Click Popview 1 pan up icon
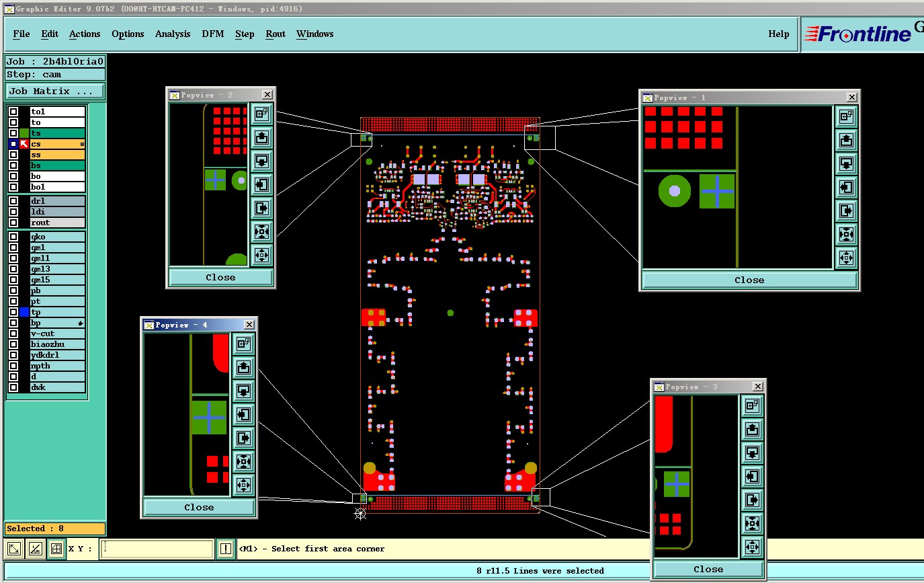Screen dimensions: 924x583 pyautogui.click(x=846, y=141)
